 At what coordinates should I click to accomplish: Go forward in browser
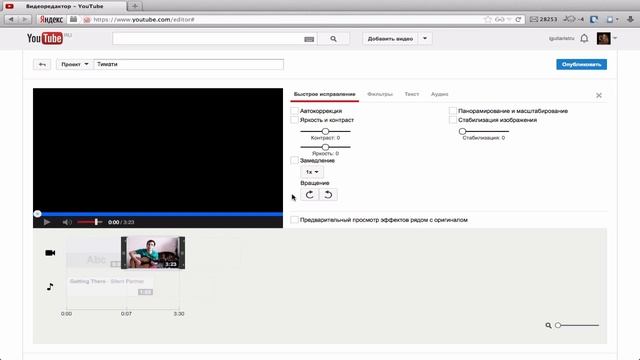point(24,19)
